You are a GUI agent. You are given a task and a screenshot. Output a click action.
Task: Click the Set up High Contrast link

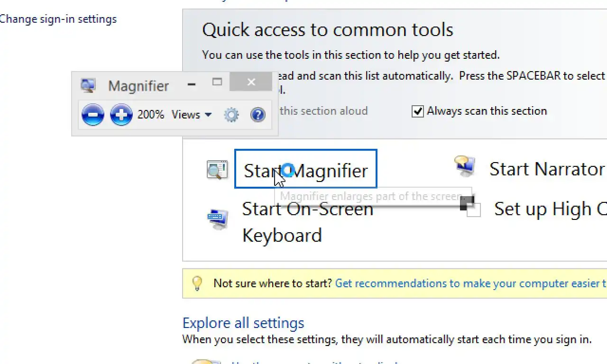pyautogui.click(x=550, y=209)
